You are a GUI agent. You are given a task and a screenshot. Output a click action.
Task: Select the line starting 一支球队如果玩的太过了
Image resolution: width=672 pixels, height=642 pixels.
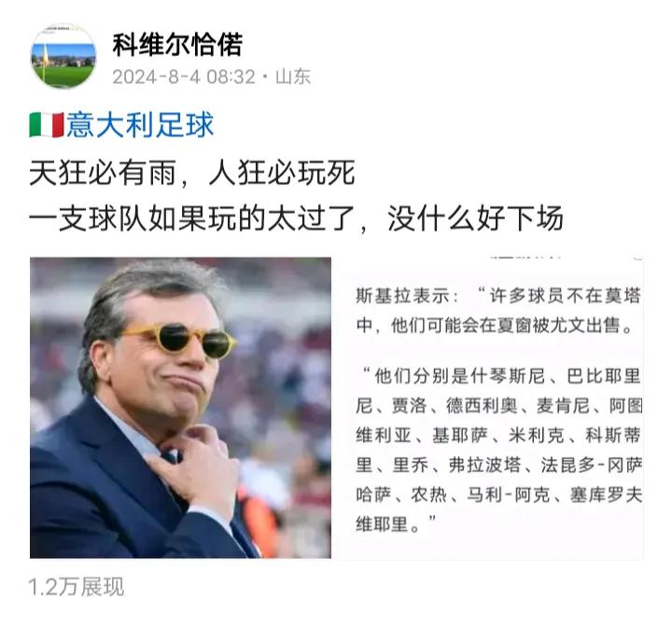click(x=296, y=218)
